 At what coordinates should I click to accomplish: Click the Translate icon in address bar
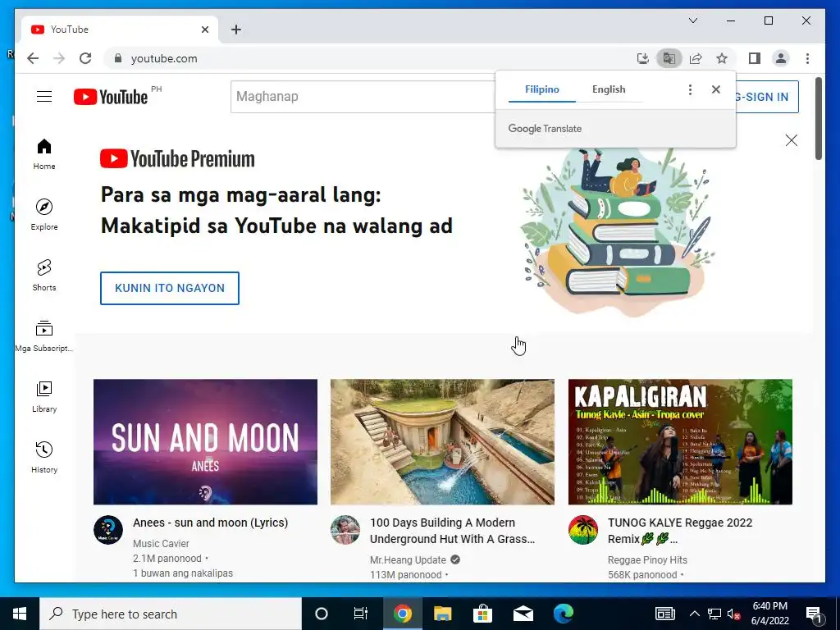pos(669,58)
